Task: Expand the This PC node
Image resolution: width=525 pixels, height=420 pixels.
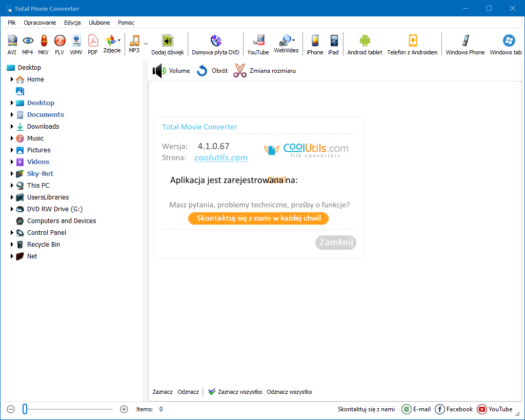Action: [12, 185]
